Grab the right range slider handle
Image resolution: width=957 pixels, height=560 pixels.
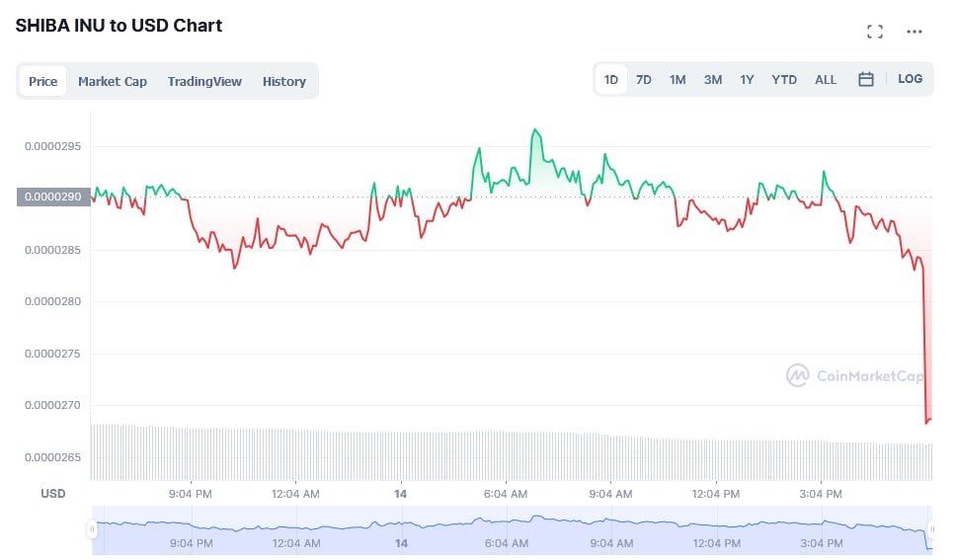[931, 529]
